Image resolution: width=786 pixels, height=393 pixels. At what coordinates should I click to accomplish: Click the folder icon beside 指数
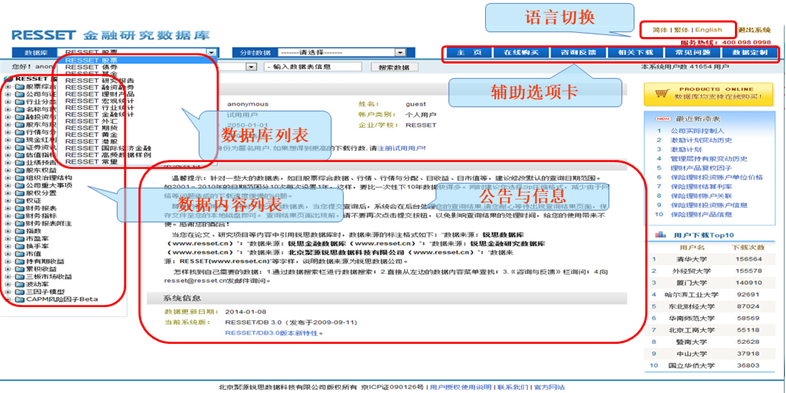(20, 232)
